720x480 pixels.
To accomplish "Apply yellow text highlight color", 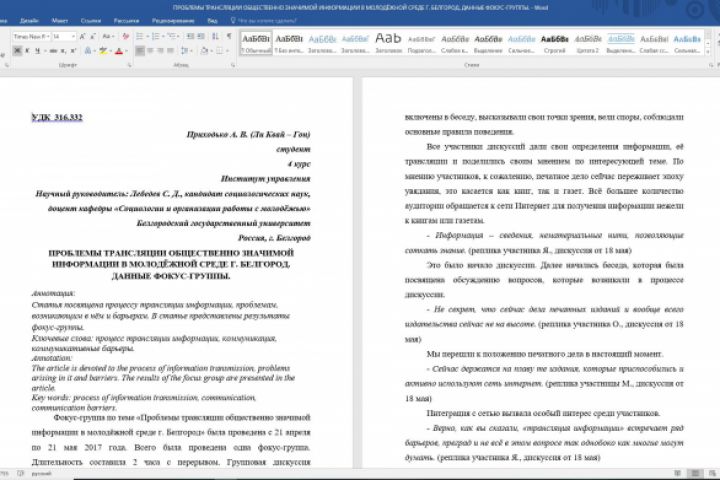I will 103,51.
